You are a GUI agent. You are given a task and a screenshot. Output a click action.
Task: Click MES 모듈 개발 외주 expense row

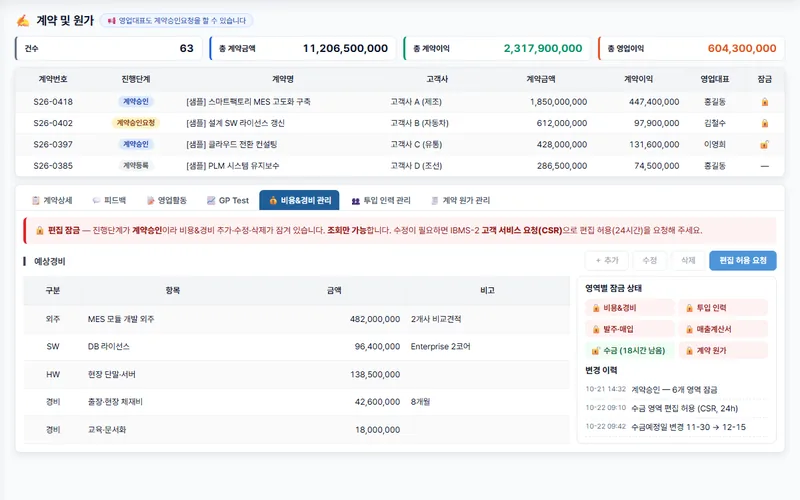(x=296, y=319)
